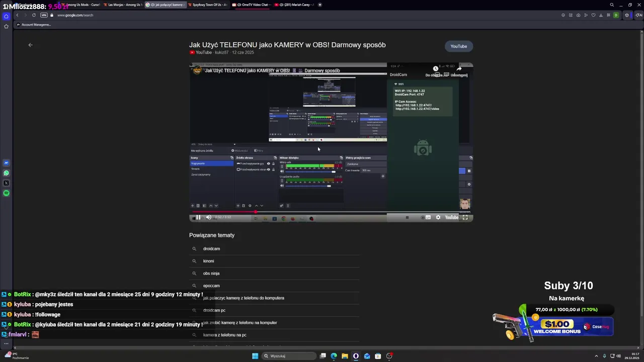
Task: Take a snapshot with the camera toolbar icon
Action: point(578,15)
